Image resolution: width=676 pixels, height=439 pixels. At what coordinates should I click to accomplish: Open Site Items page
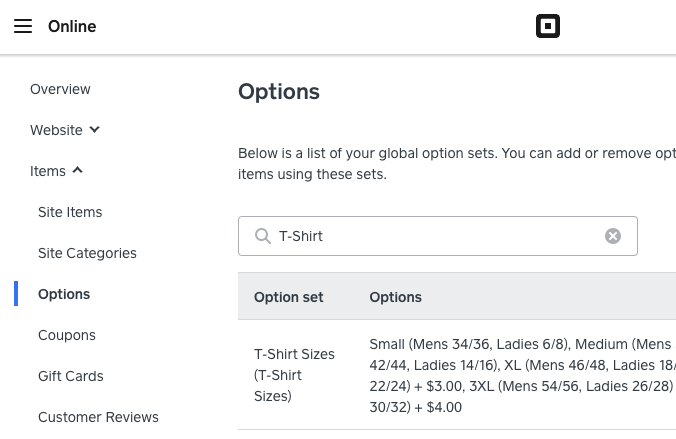(x=70, y=212)
